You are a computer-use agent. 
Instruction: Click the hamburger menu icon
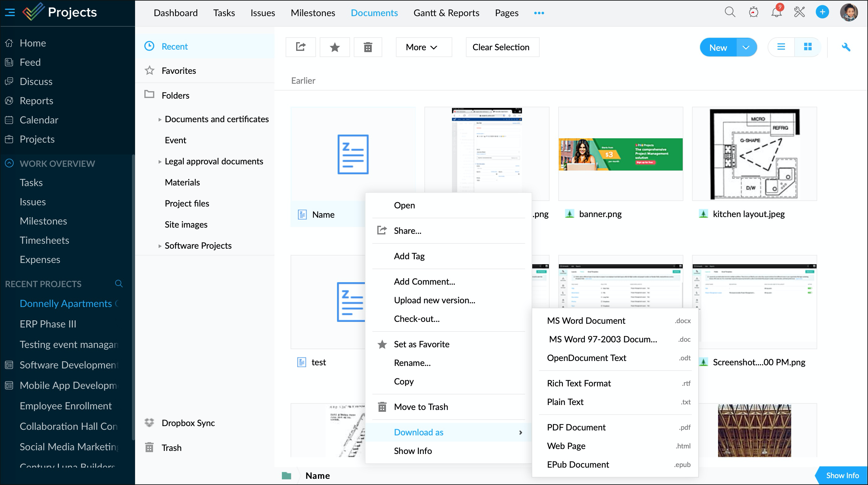click(10, 12)
